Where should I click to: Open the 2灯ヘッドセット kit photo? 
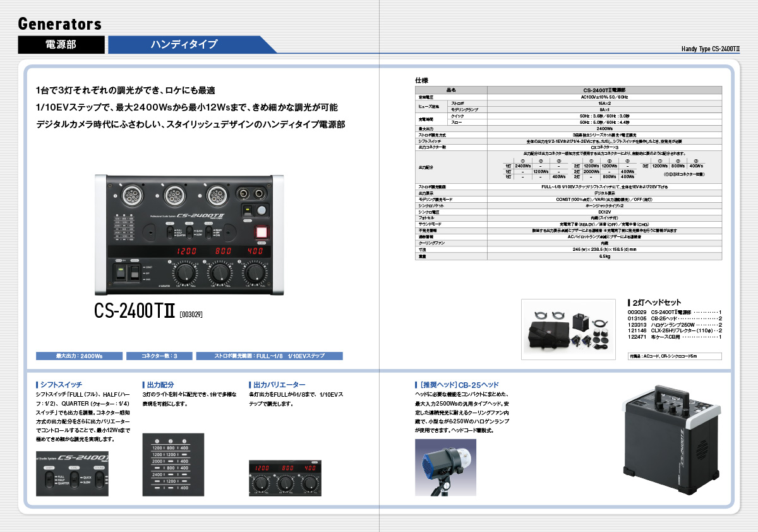click(568, 329)
